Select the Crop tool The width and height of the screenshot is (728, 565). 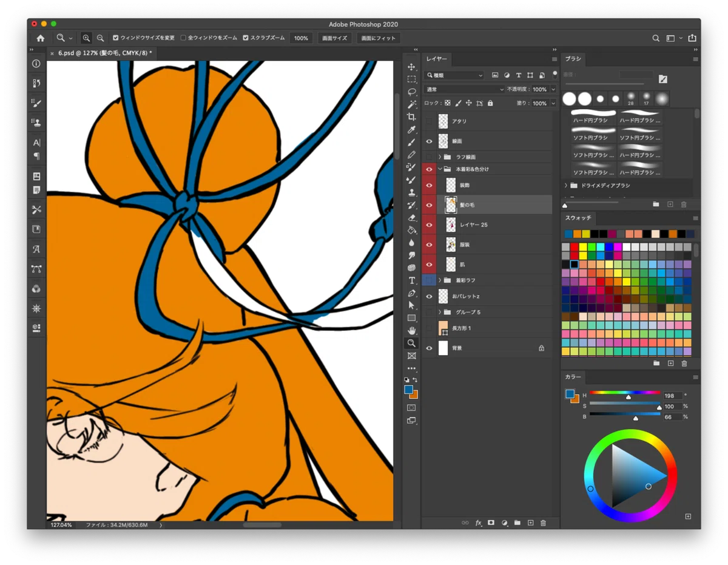tap(411, 117)
